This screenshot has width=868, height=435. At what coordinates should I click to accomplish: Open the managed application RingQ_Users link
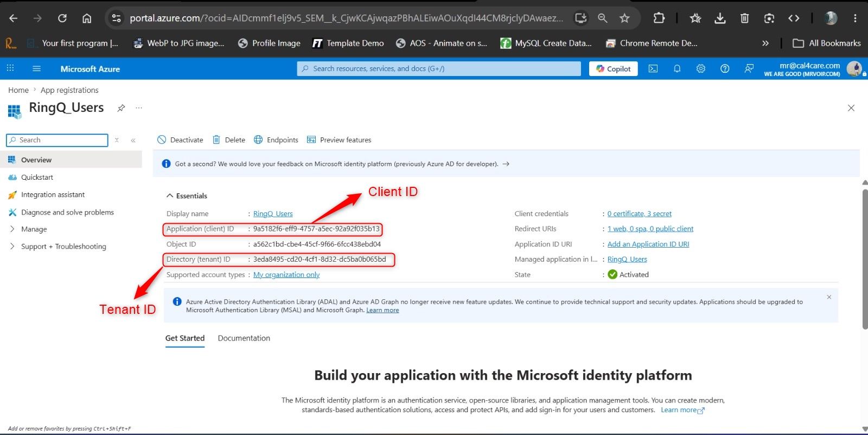[x=627, y=260]
